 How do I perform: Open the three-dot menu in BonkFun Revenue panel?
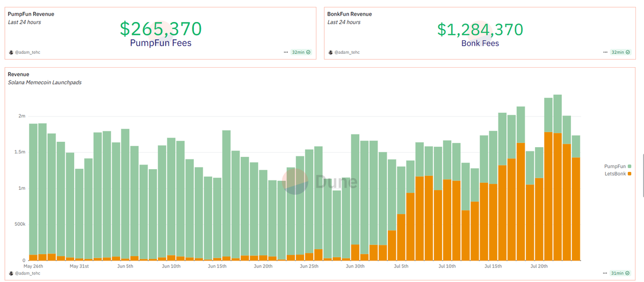tap(605, 52)
